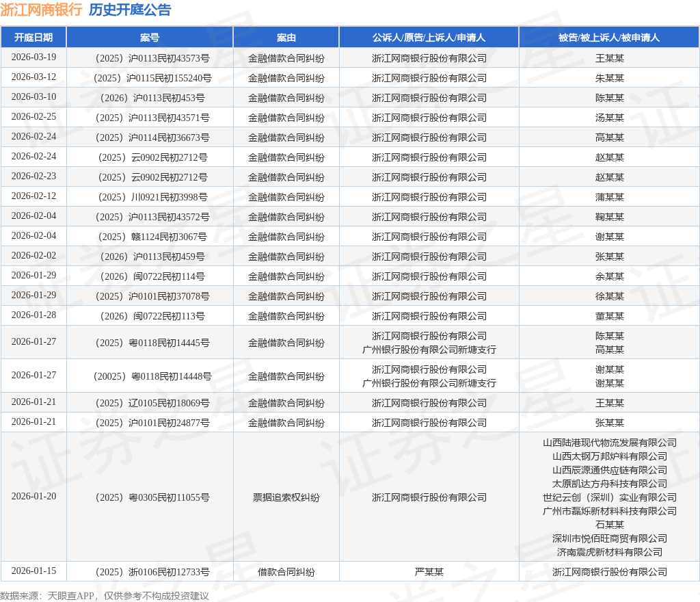The width and height of the screenshot is (700, 602).
Task: Click plaintiff 严某某
Action: [x=429, y=572]
